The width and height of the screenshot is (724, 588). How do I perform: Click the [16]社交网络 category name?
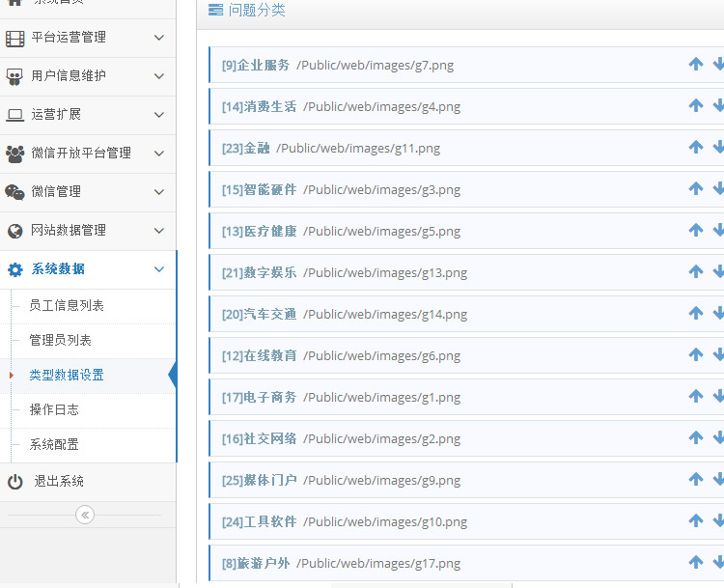(x=259, y=438)
